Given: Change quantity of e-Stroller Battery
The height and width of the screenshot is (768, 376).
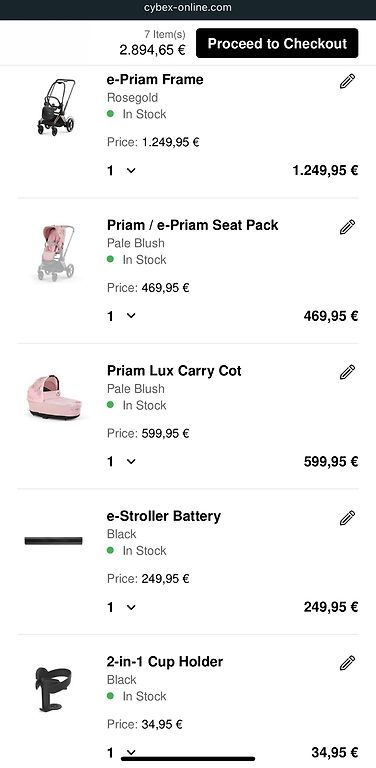Looking at the screenshot, I should pyautogui.click(x=121, y=607).
